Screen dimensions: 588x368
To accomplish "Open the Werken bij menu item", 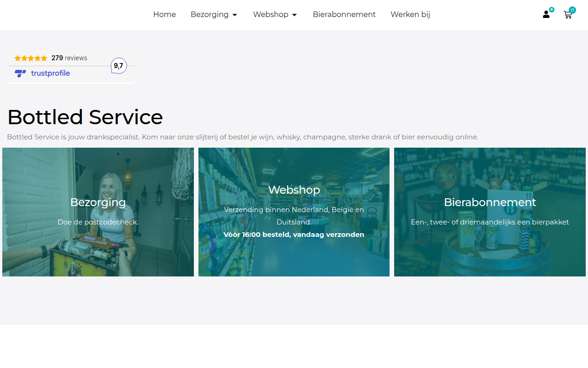I will (x=410, y=14).
